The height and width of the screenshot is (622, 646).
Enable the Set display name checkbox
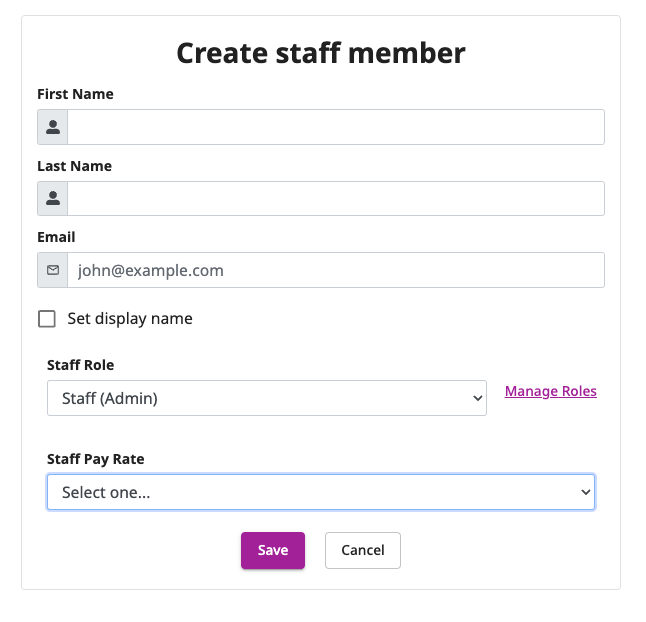[47, 319]
